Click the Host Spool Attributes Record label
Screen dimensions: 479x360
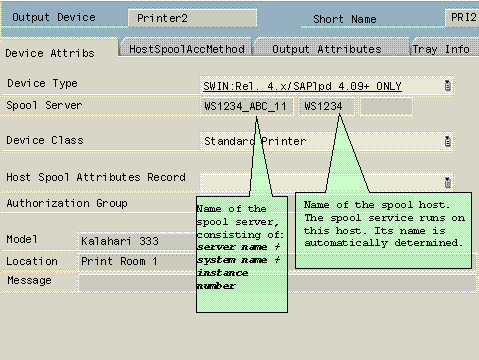coord(96,177)
